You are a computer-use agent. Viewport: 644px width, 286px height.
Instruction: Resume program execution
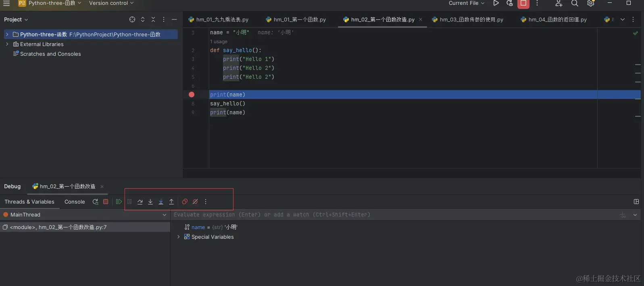pos(119,202)
